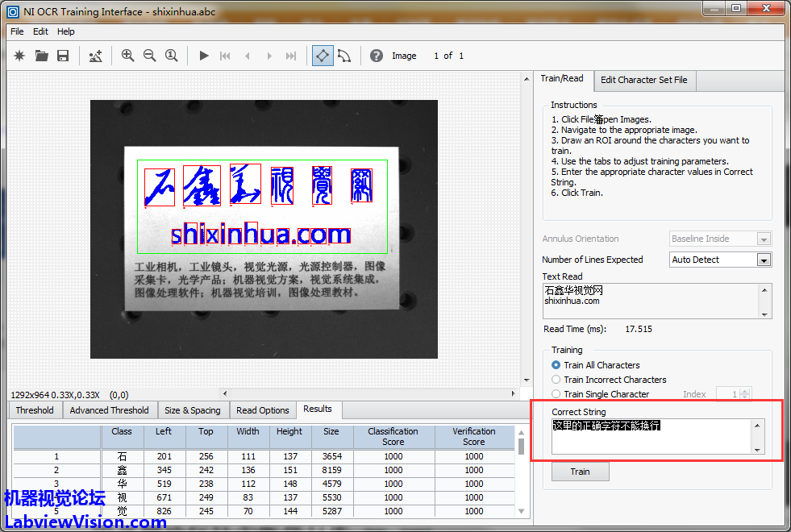
Task: Open the File menu
Action: click(x=17, y=31)
